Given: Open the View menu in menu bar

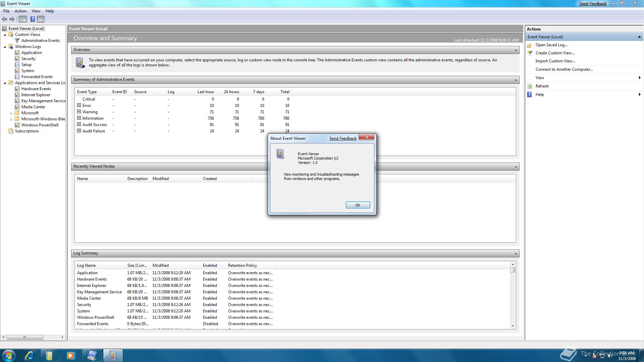Looking at the screenshot, I should click(36, 11).
